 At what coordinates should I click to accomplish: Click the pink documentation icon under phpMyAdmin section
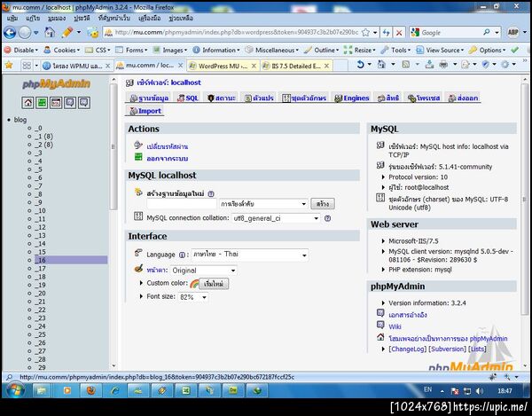[380, 313]
